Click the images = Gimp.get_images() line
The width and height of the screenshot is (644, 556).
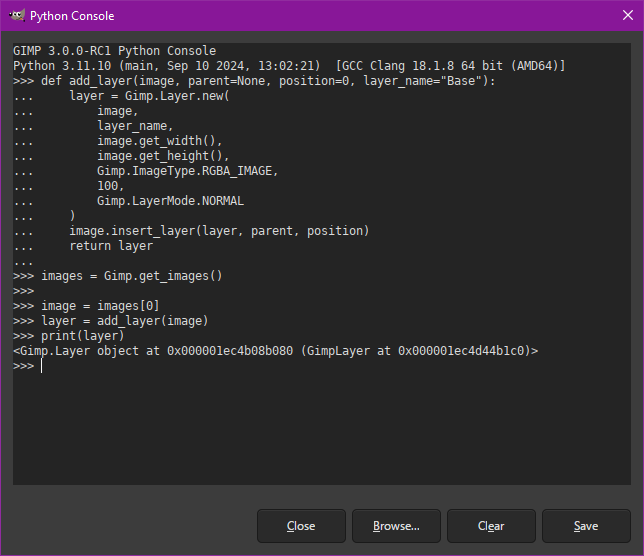coord(117,276)
